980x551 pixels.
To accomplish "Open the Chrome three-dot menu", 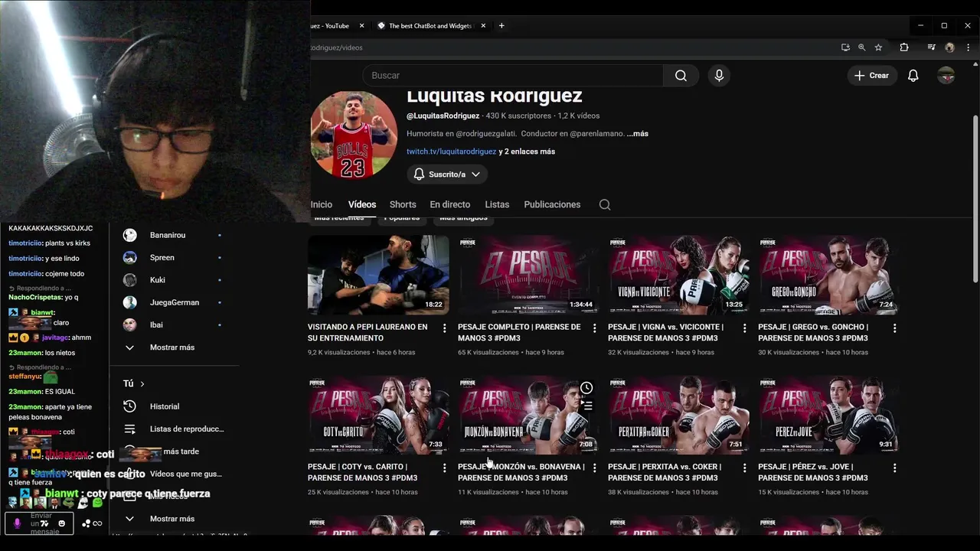I will 967,47.
